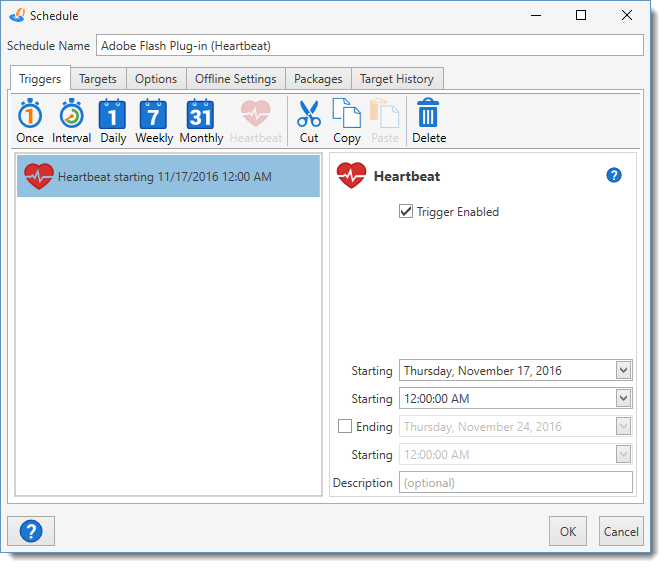Open the Options tab
Image resolution: width=666 pixels, height=568 pixels.
tap(156, 79)
